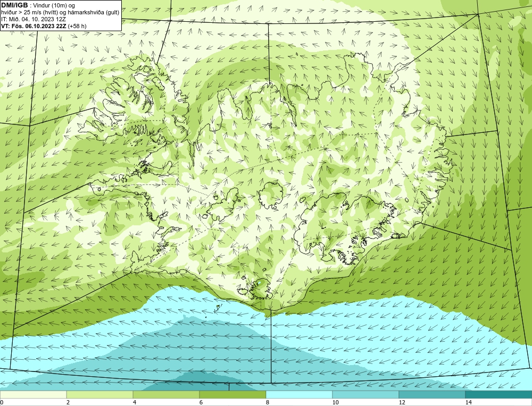Image resolution: width=532 pixels, height=406 pixels.
Task: Click the DMI/IGB title text
Action: [14, 5]
